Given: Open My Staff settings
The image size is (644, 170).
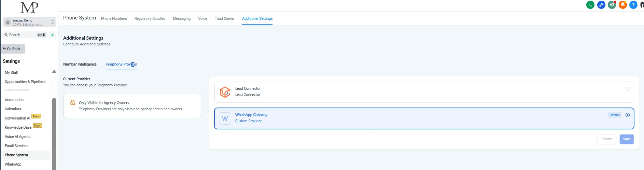Looking at the screenshot, I should (x=12, y=72).
